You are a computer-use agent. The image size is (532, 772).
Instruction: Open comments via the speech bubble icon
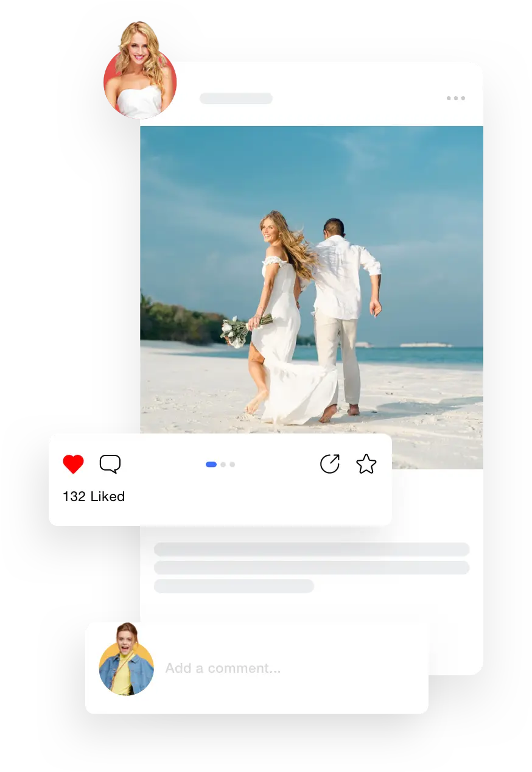[110, 464]
